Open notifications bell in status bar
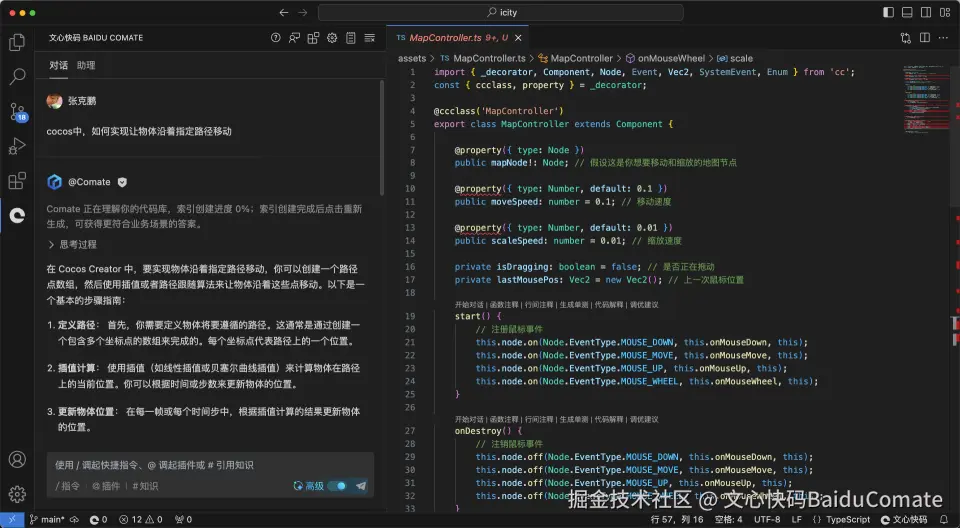Viewport: 960px width, 528px height. (x=944, y=519)
